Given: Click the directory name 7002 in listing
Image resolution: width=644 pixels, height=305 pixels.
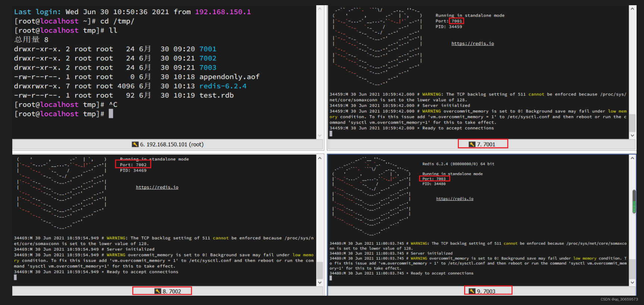Looking at the screenshot, I should (208, 58).
